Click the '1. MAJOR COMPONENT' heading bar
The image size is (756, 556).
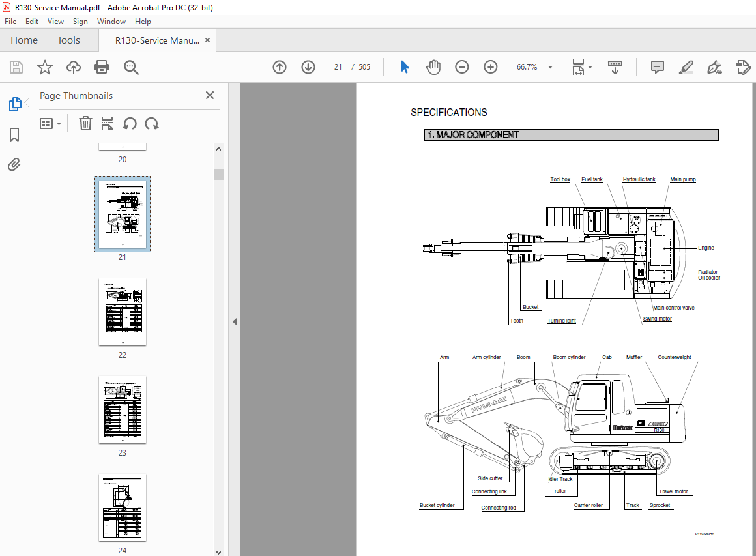(x=572, y=135)
